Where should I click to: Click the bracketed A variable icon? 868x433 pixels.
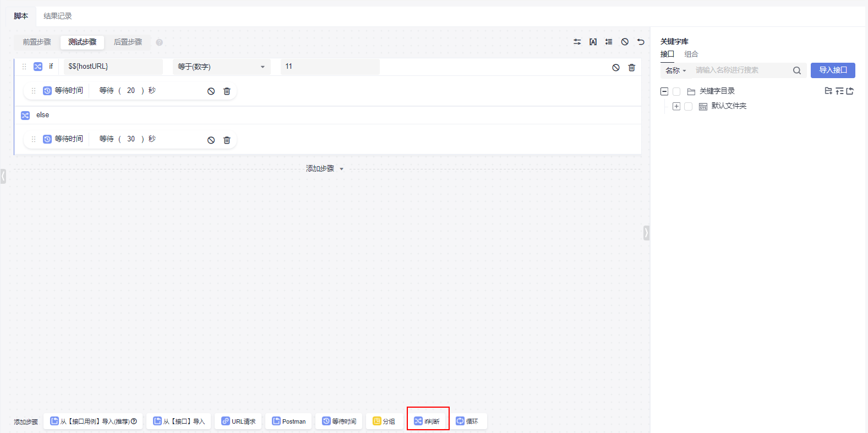[593, 42]
